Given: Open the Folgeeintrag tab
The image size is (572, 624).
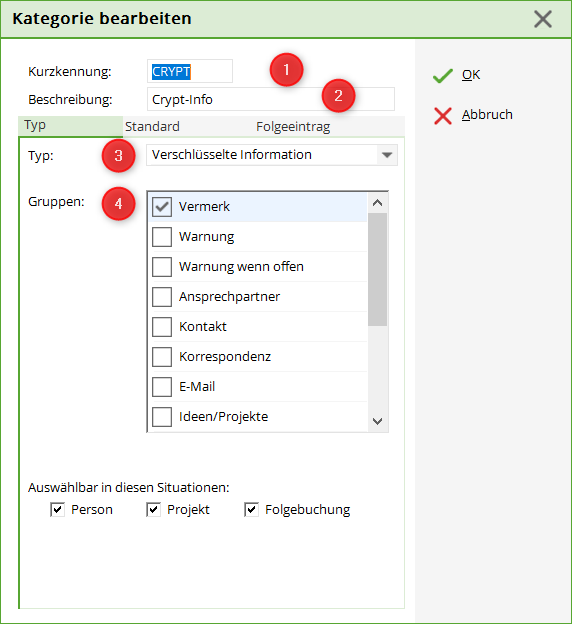Looking at the screenshot, I should (293, 127).
